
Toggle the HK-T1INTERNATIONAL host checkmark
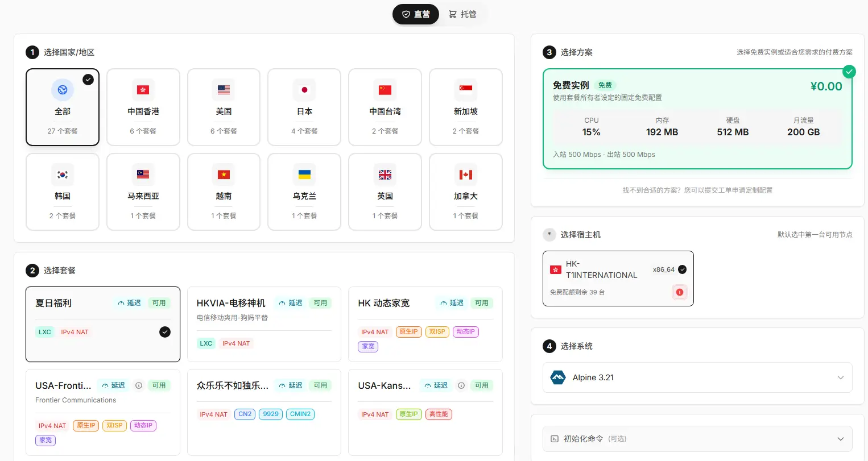[x=682, y=269]
